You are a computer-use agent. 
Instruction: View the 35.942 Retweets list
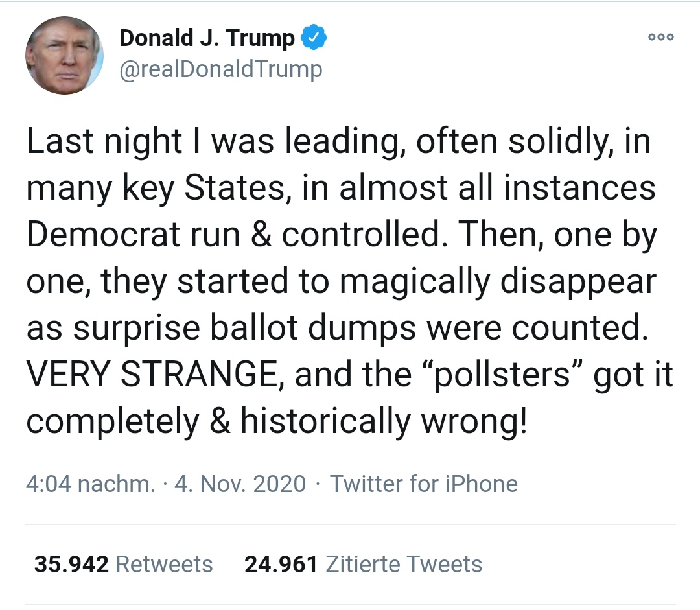[123, 564]
